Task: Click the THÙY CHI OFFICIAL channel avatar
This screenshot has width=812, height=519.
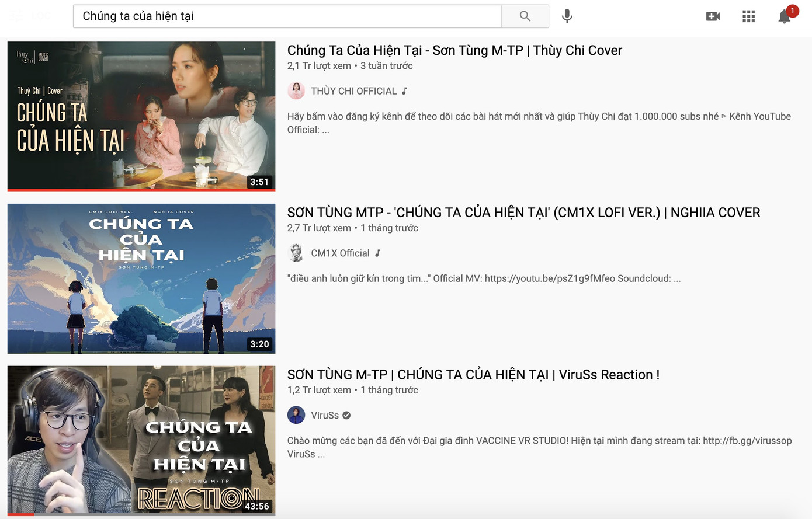Action: [x=296, y=90]
